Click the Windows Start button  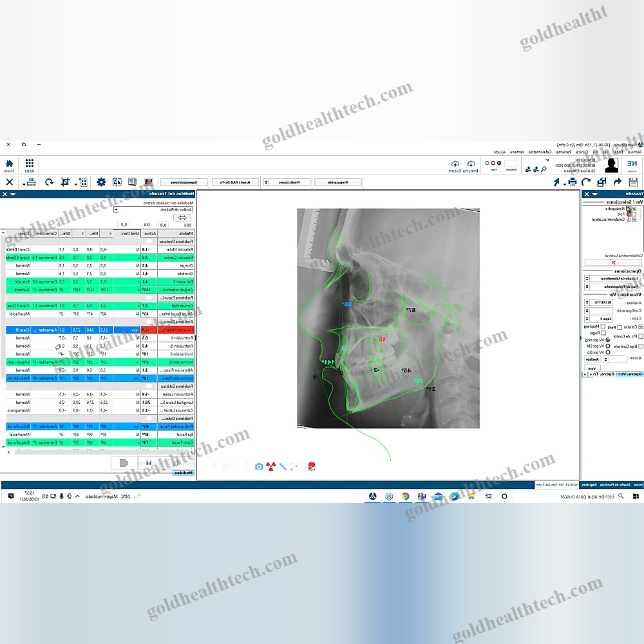pos(636,496)
